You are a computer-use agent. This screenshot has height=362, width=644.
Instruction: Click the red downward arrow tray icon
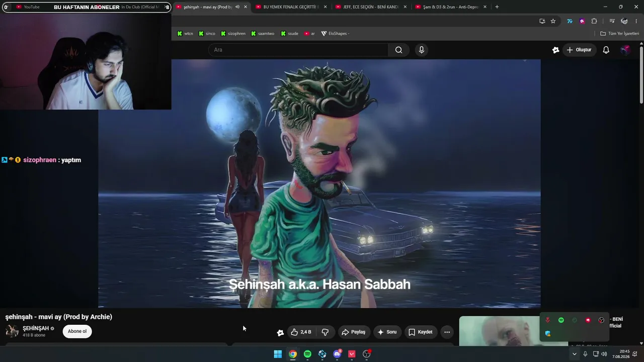547,320
